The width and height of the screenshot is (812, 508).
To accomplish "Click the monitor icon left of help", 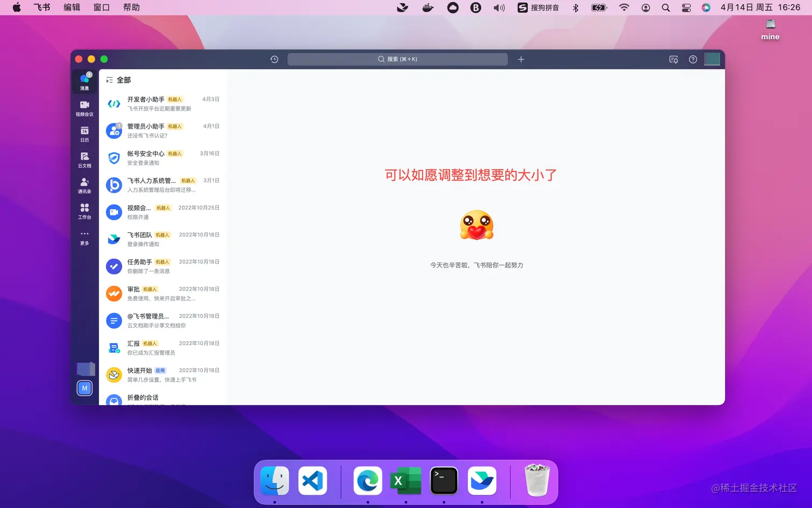I will pos(673,59).
